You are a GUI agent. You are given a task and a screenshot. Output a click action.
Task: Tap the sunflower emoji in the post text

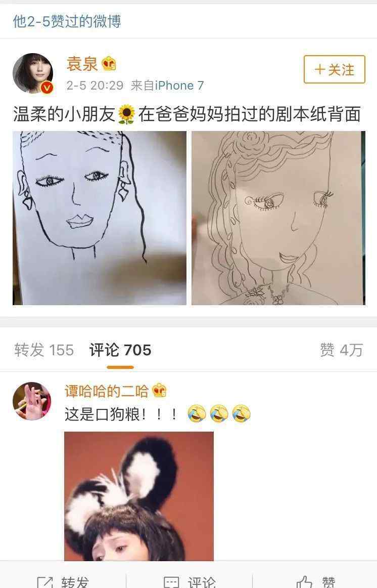(x=126, y=114)
